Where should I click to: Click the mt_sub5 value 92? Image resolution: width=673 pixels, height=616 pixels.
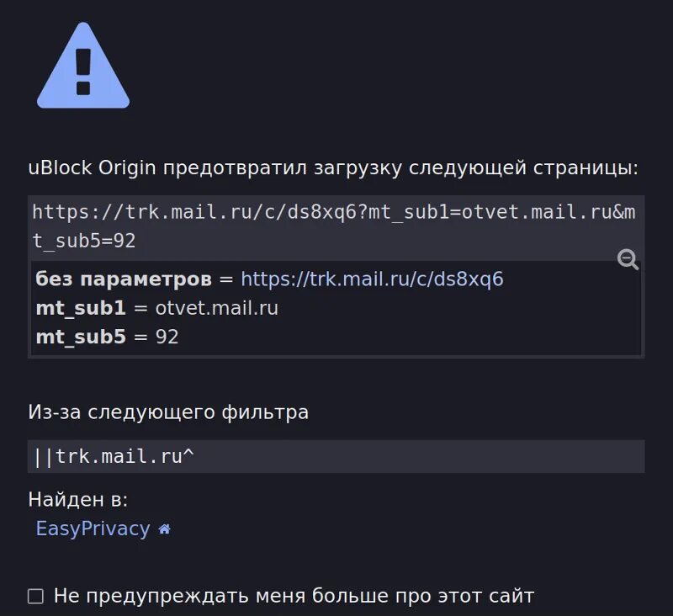[167, 337]
